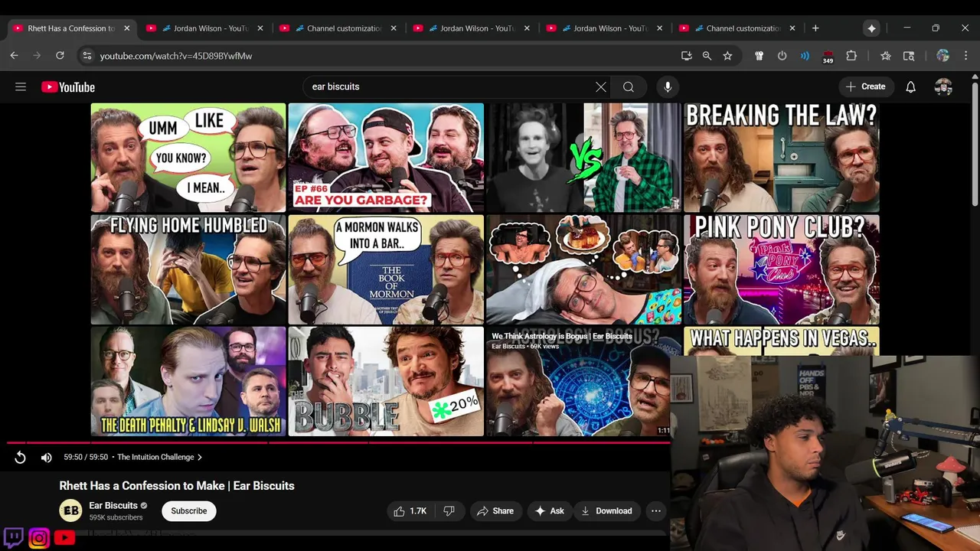The width and height of the screenshot is (980, 551).
Task: Open the tab search side panel icon
Action: (x=909, y=56)
